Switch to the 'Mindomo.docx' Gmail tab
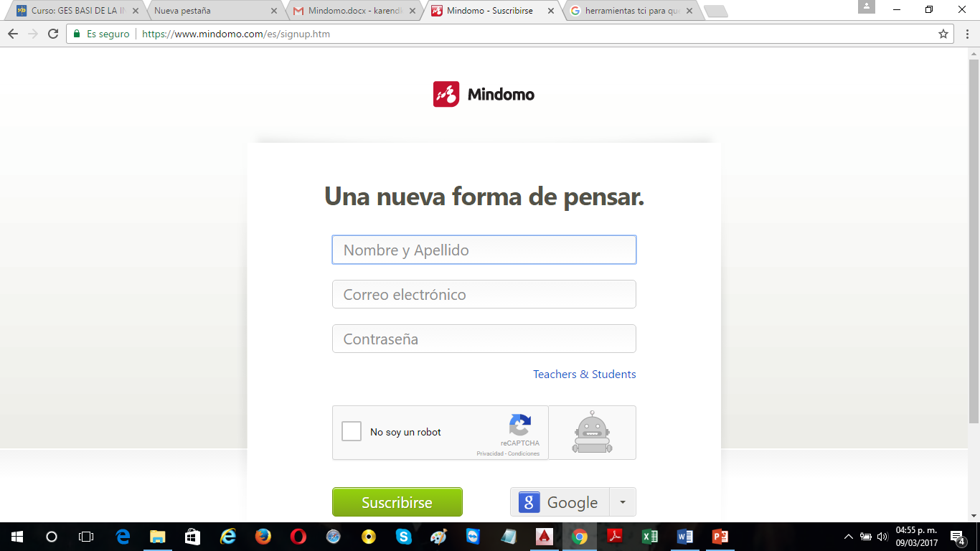Screen dimensions: 980x551 click(x=354, y=11)
